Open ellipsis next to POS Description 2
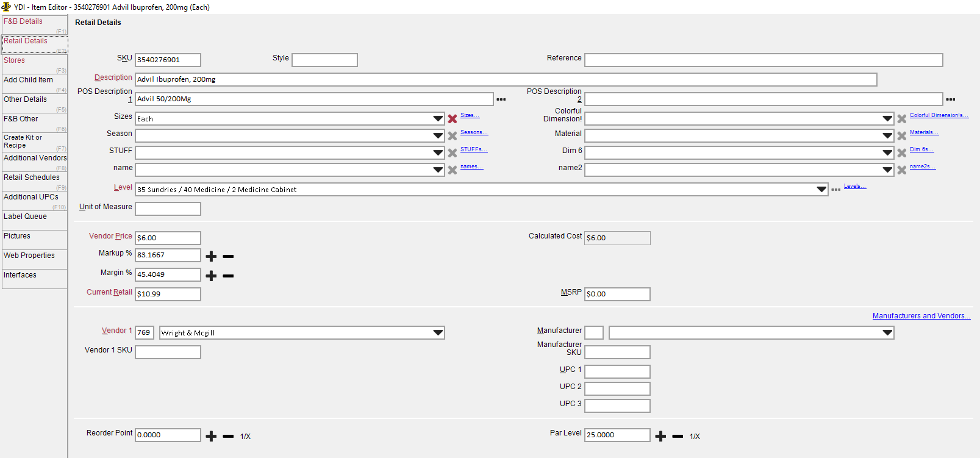The height and width of the screenshot is (458, 980). (951, 99)
